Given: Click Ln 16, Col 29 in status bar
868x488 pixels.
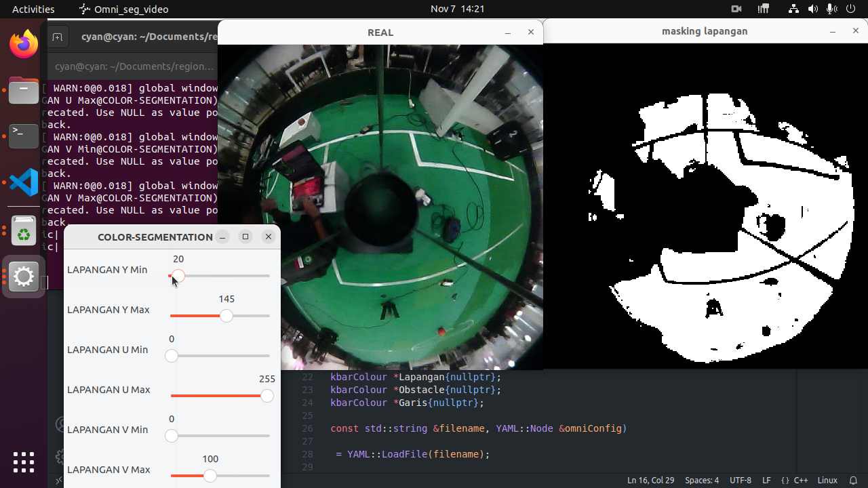Looking at the screenshot, I should (650, 480).
